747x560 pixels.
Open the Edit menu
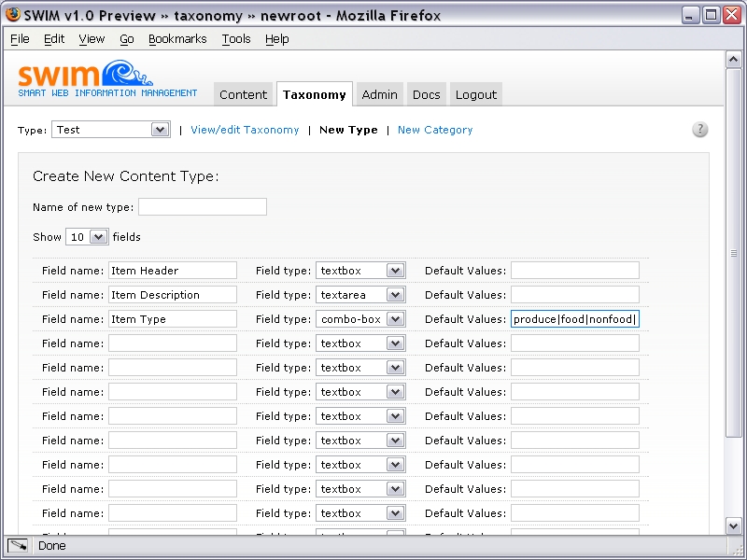pos(54,39)
